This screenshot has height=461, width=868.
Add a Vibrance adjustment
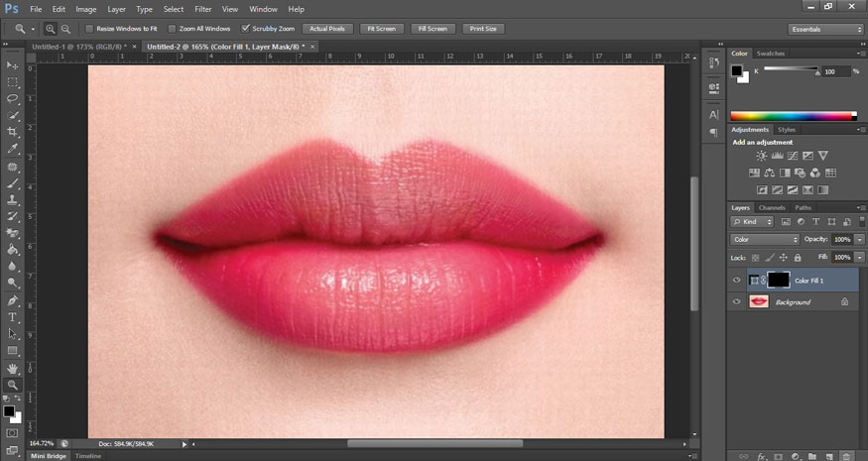(x=823, y=156)
